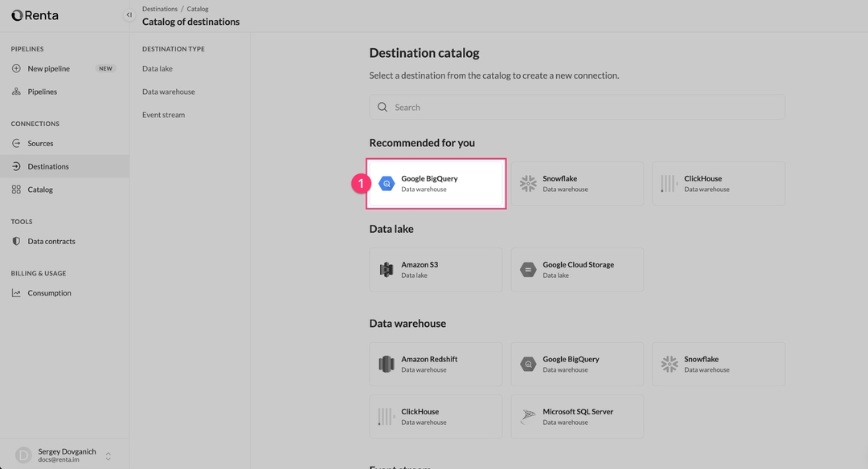Image resolution: width=868 pixels, height=469 pixels.
Task: Open the Destinations breadcrumb link
Action: point(159,8)
